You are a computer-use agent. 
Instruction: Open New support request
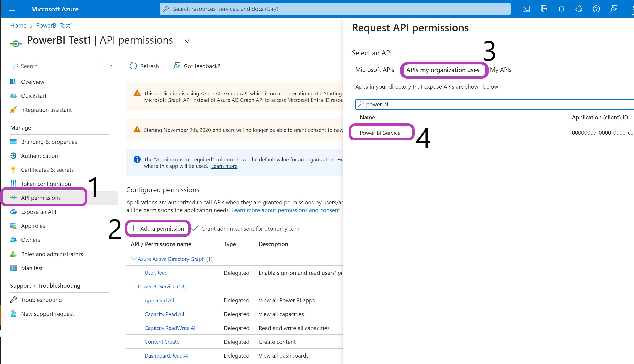tap(47, 314)
